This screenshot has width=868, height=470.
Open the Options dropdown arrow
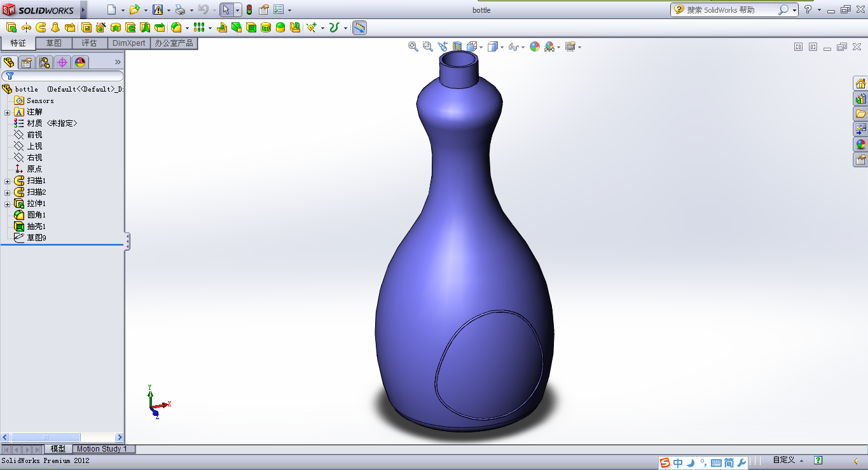click(289, 10)
